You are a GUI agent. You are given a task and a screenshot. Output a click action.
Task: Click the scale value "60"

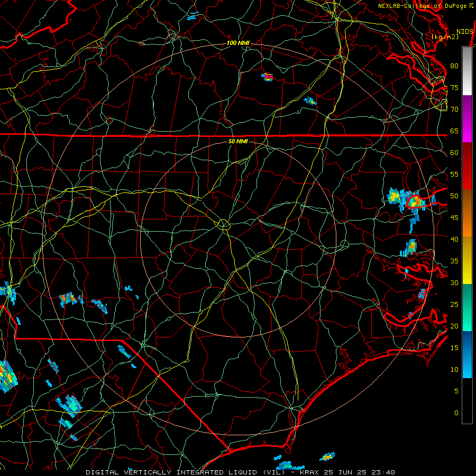point(454,153)
